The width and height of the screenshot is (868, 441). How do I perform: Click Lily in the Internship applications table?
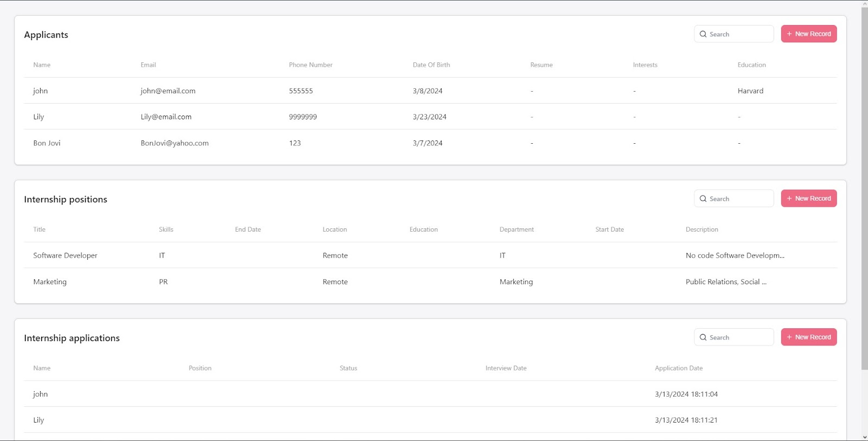[39, 420]
